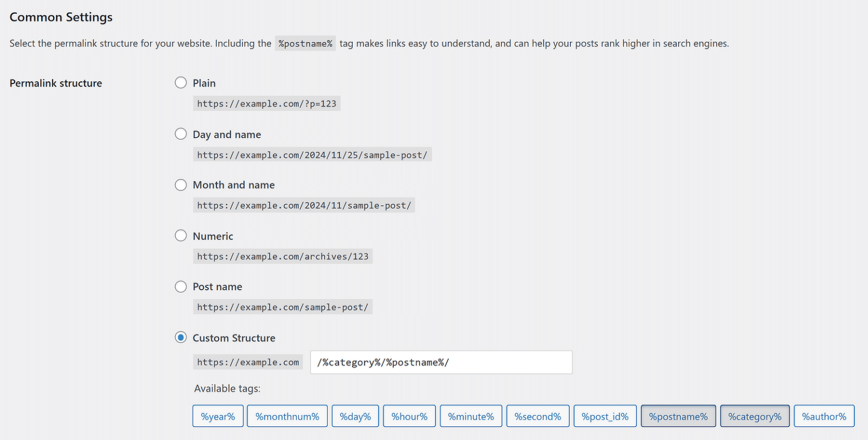Click the archives/123 example URL
This screenshot has width=868, height=440.
tap(283, 256)
